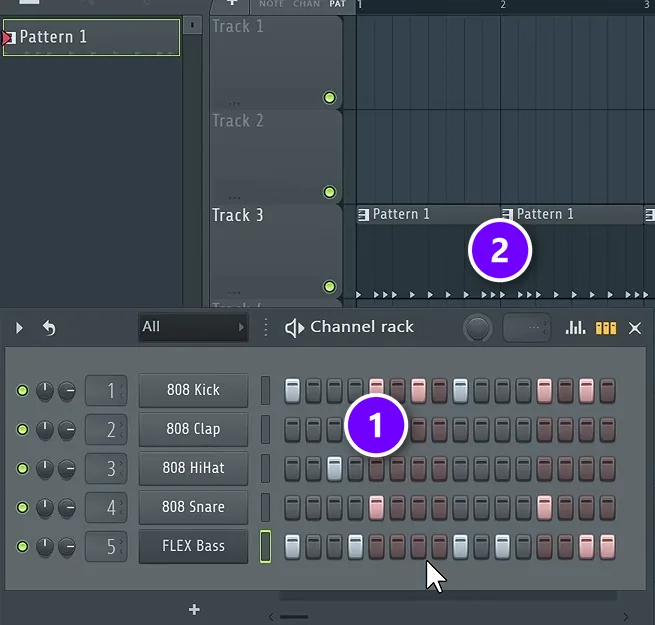
Task: Deselect the FLEX Bass channel selector
Action: click(265, 546)
